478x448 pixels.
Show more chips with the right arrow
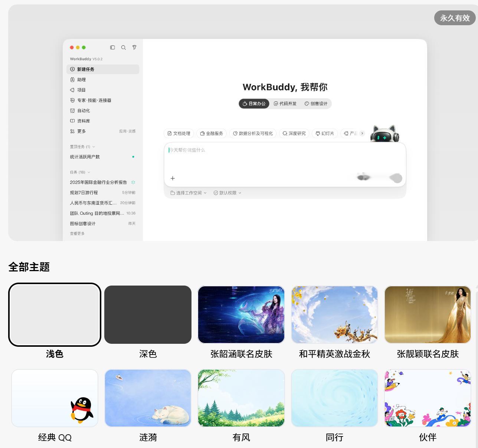tap(362, 134)
